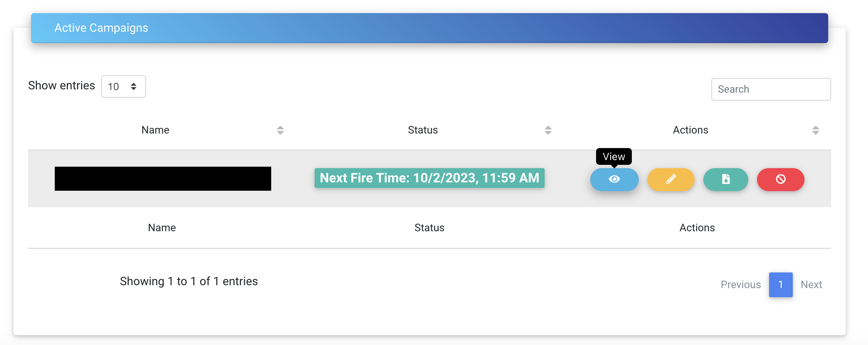
Task: Click the Showing 1 to 1 entries text
Action: pos(189,281)
